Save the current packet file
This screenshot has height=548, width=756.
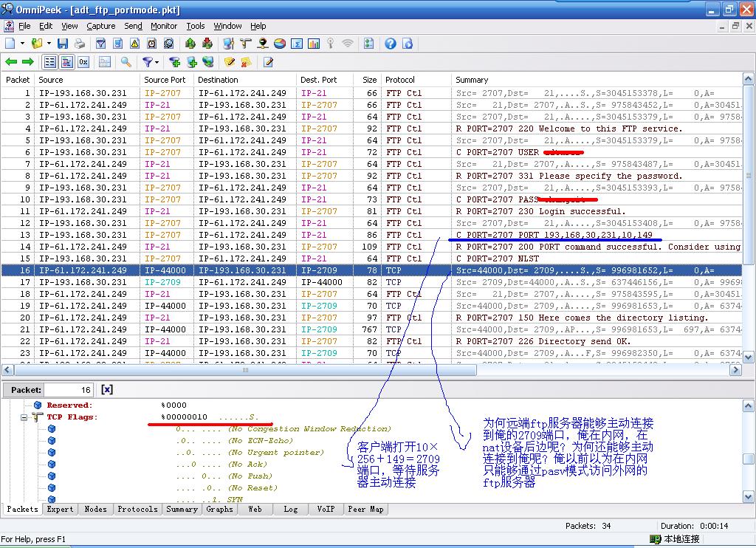coord(62,44)
